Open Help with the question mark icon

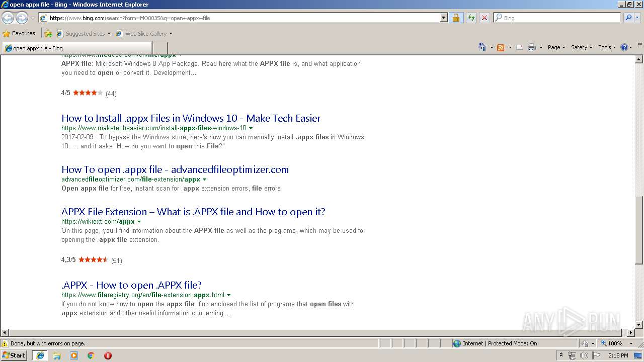624,47
